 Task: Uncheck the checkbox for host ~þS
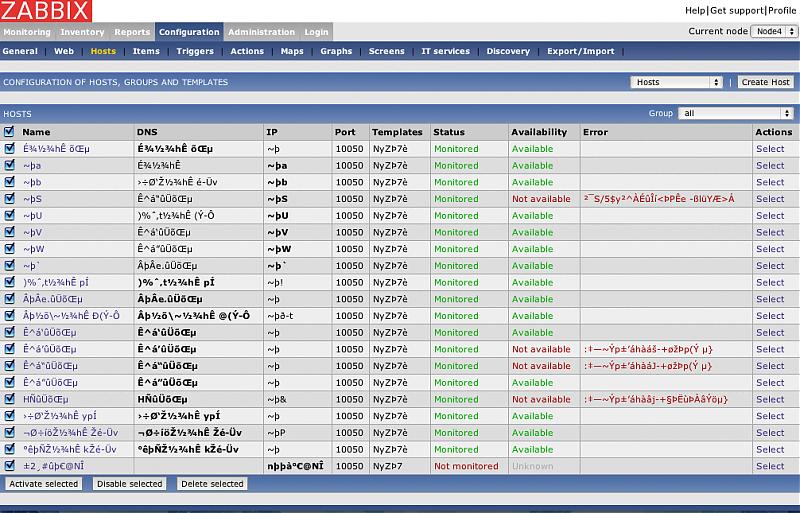click(x=9, y=199)
